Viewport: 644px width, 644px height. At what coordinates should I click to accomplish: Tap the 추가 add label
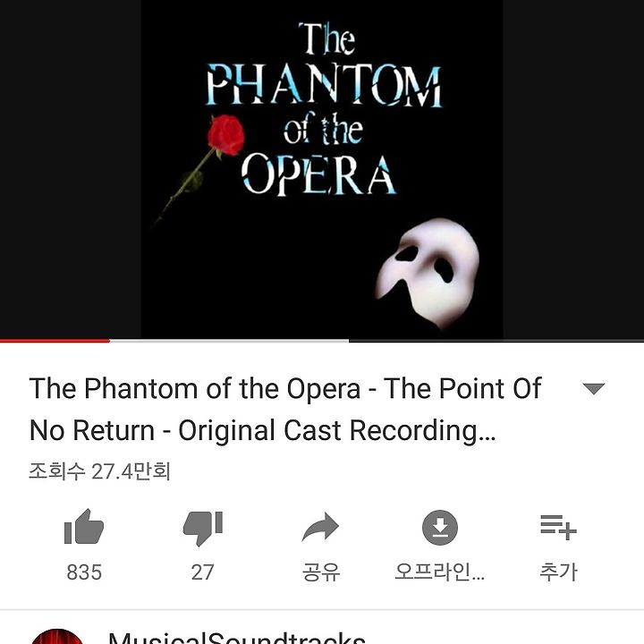click(558, 572)
